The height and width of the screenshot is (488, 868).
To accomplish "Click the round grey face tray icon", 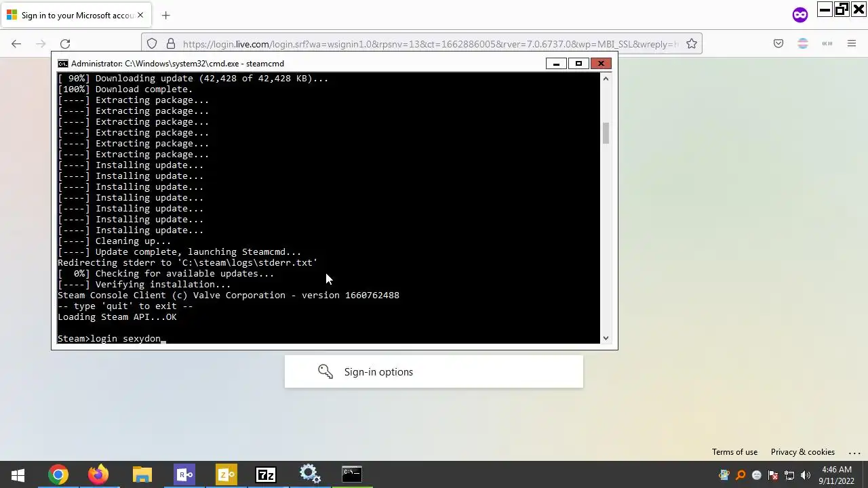I will tap(757, 475).
